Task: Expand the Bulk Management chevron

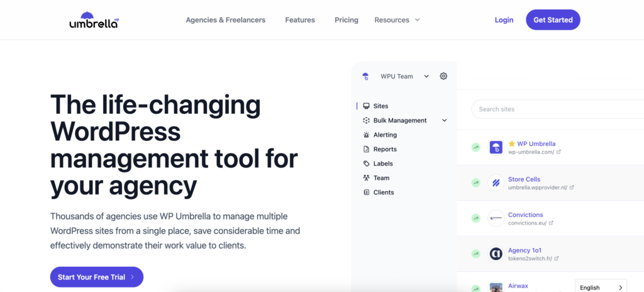Action: (444, 120)
